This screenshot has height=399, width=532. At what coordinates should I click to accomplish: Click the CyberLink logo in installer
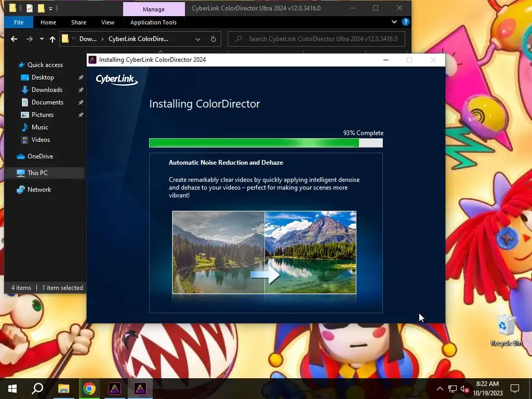pos(117,79)
